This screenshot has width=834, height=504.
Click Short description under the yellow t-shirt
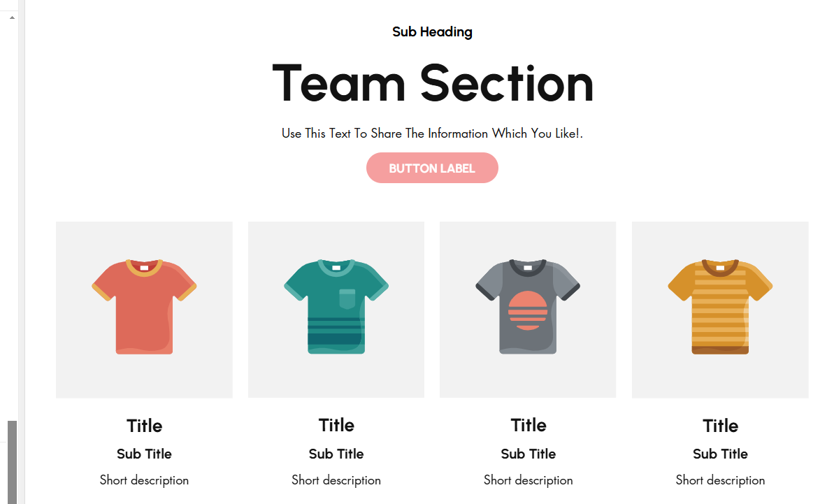tap(720, 480)
